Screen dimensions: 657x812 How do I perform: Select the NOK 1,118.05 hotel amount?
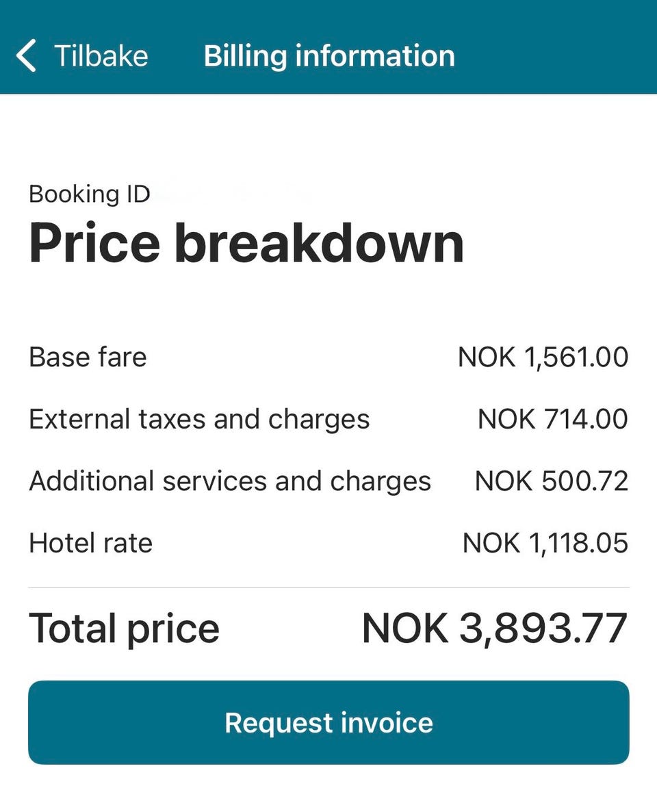coord(545,543)
